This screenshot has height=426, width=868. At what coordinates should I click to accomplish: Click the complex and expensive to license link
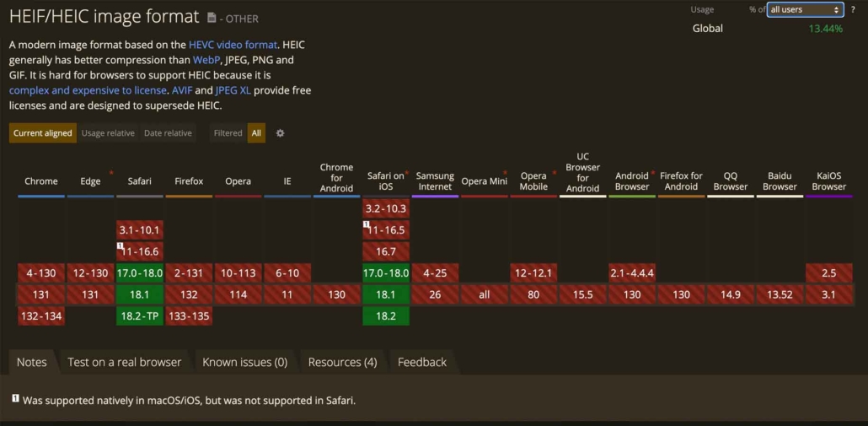pos(88,90)
